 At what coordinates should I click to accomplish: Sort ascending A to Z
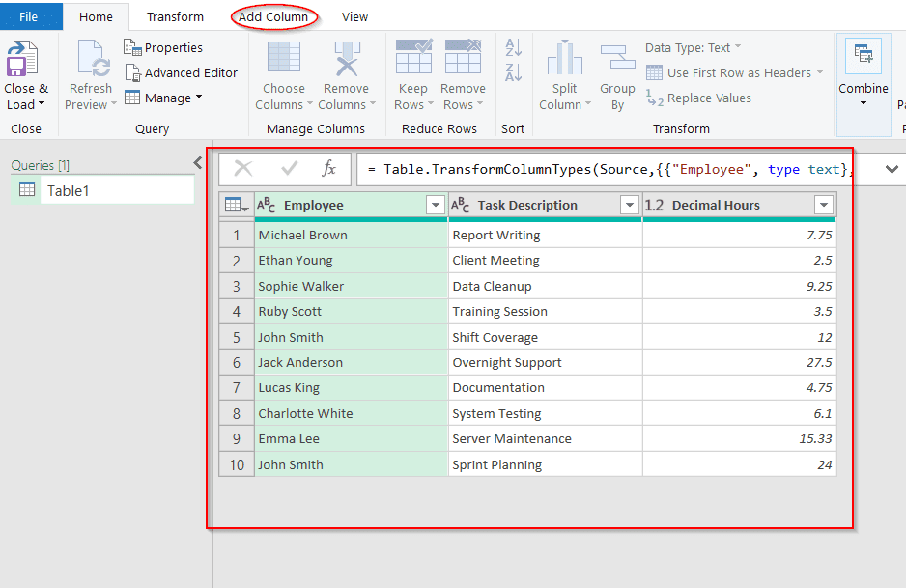(513, 47)
